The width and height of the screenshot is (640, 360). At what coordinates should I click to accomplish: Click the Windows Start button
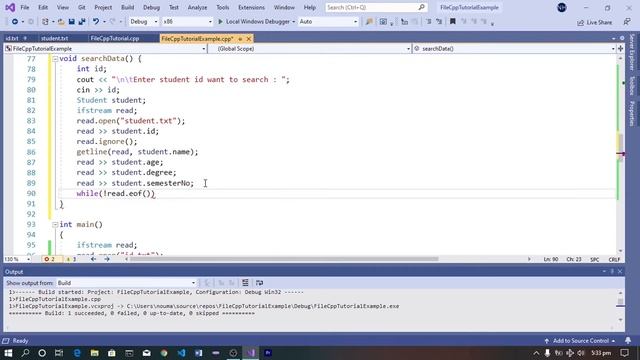(x=8, y=353)
